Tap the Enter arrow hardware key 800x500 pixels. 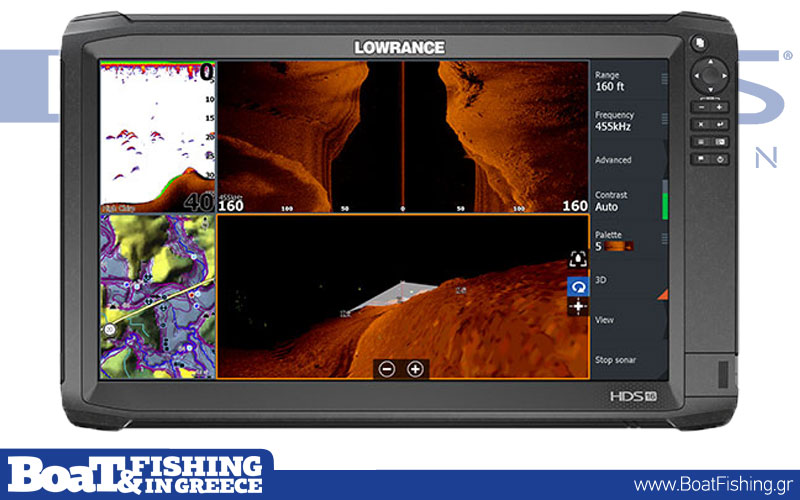coord(719,124)
